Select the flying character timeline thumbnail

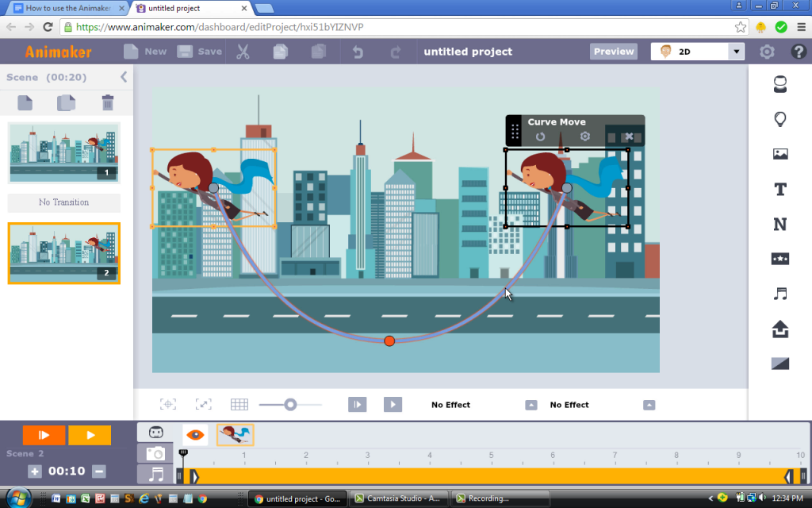pos(235,434)
